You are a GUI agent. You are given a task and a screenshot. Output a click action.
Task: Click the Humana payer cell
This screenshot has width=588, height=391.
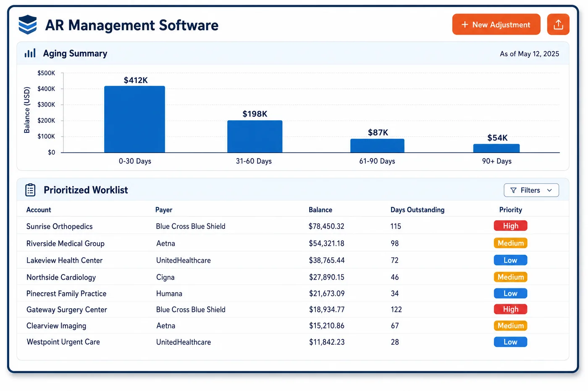point(169,293)
